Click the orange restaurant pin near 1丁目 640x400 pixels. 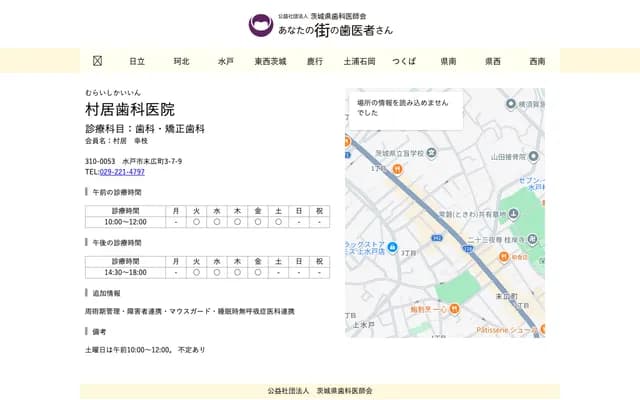tap(397, 168)
